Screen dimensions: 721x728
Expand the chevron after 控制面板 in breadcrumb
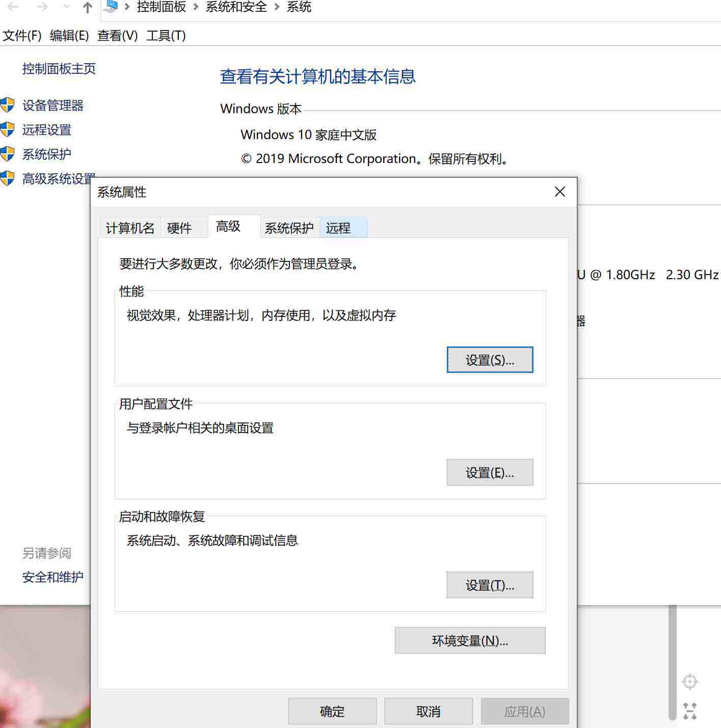pos(196,7)
